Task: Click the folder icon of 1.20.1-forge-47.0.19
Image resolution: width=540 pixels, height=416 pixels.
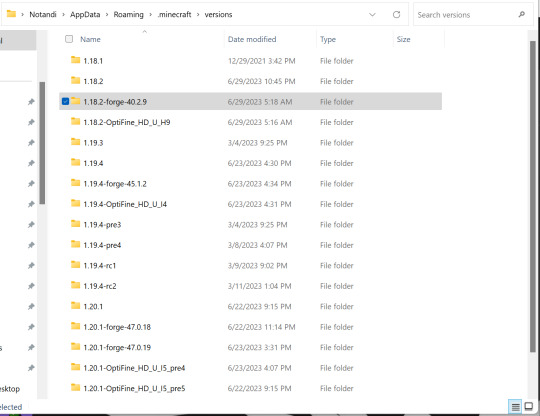Action: click(x=75, y=346)
